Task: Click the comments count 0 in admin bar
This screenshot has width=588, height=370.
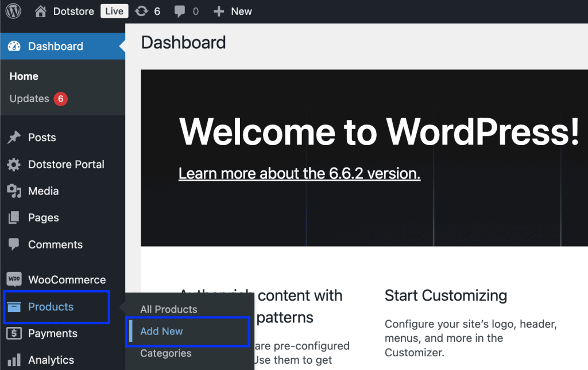Action: (x=195, y=11)
